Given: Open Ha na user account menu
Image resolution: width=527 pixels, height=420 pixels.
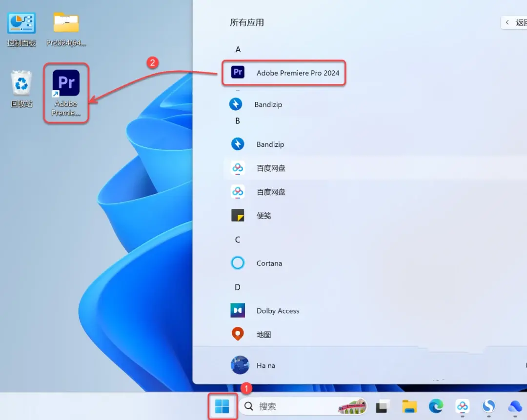Looking at the screenshot, I should click(253, 365).
